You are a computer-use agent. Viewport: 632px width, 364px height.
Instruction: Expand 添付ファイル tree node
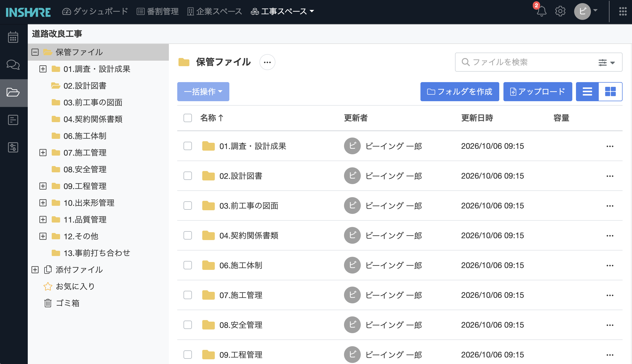[35, 270]
